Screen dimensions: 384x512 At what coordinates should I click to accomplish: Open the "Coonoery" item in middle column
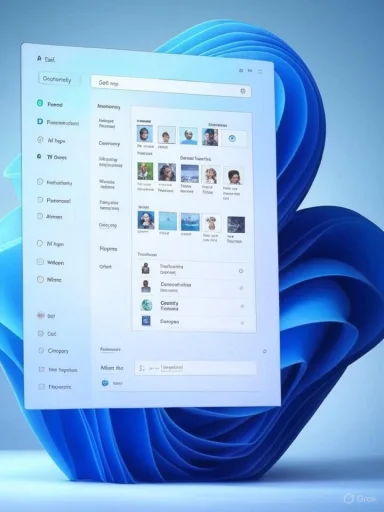[109, 144]
